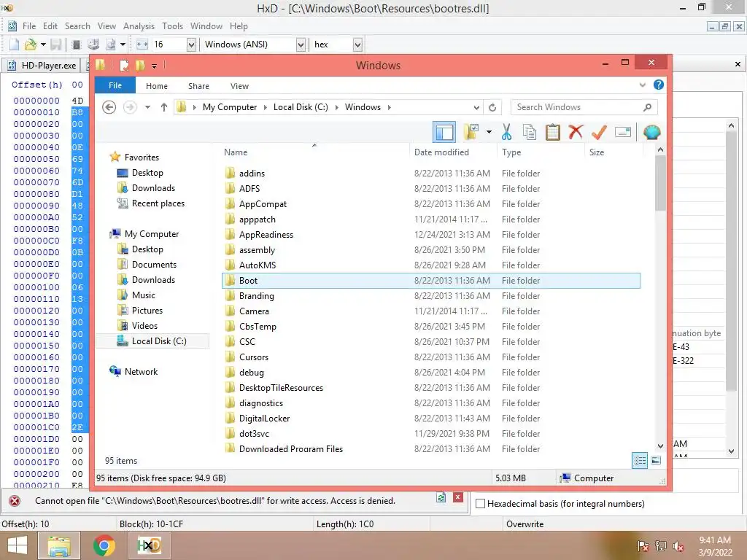Image resolution: width=747 pixels, height=560 pixels.
Task: Click inside the Search Windows box
Action: [578, 107]
